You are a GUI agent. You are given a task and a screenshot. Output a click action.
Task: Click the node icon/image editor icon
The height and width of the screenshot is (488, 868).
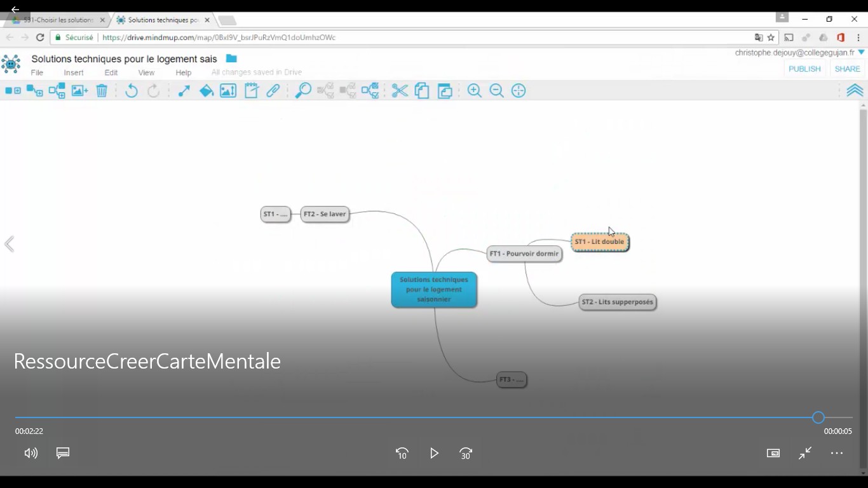tap(228, 91)
